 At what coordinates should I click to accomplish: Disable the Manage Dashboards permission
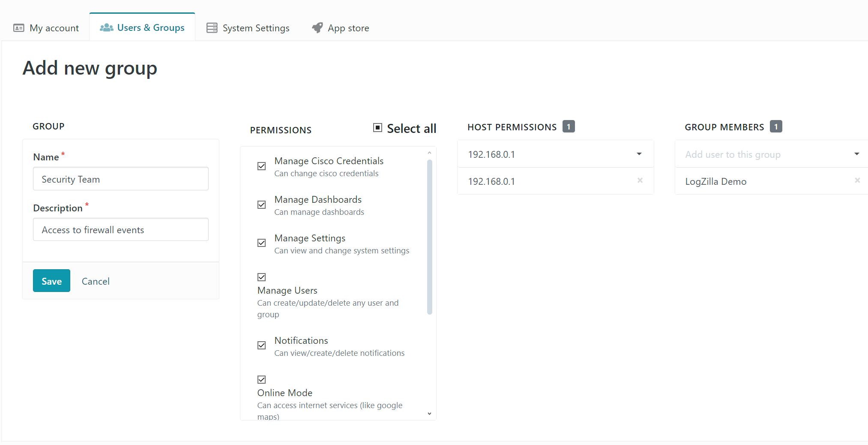(x=261, y=204)
